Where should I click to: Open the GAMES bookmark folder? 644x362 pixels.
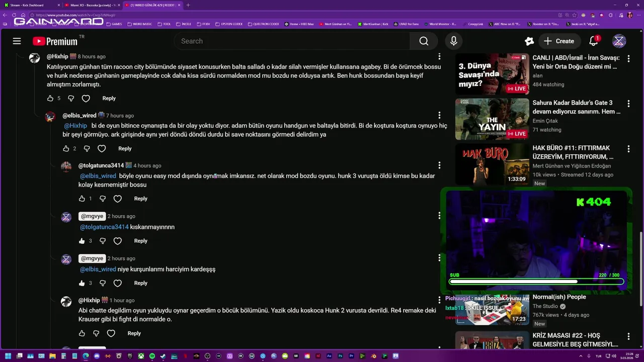114,24
